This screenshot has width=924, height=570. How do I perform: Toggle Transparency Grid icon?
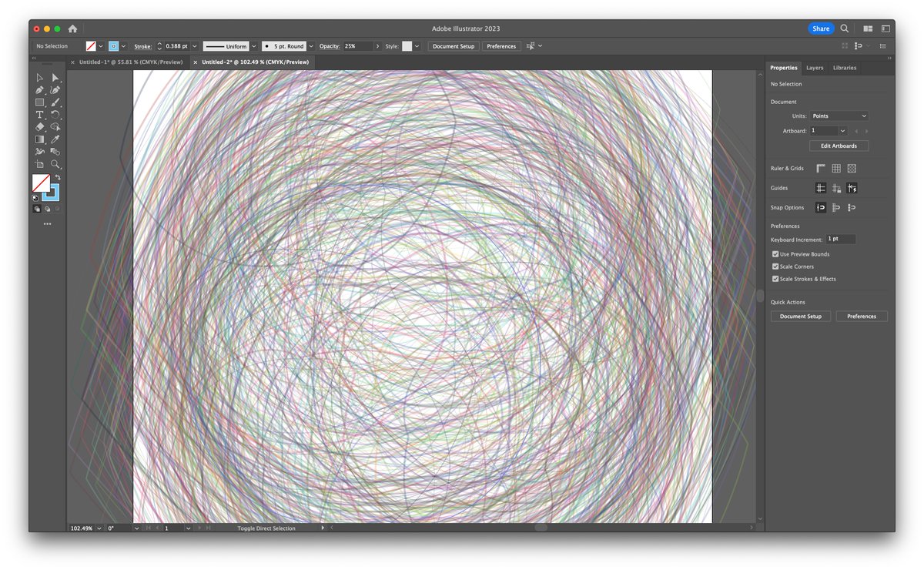[852, 168]
